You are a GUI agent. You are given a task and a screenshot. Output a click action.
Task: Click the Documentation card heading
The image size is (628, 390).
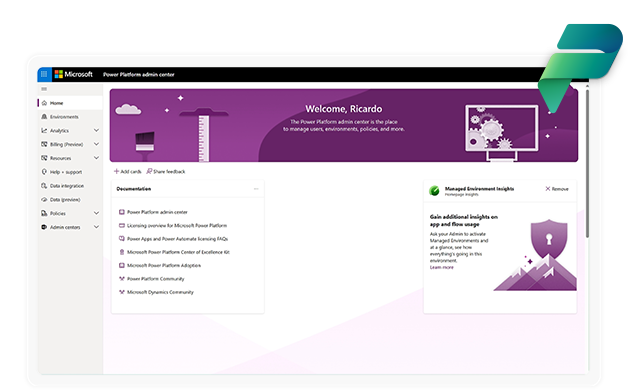134,189
